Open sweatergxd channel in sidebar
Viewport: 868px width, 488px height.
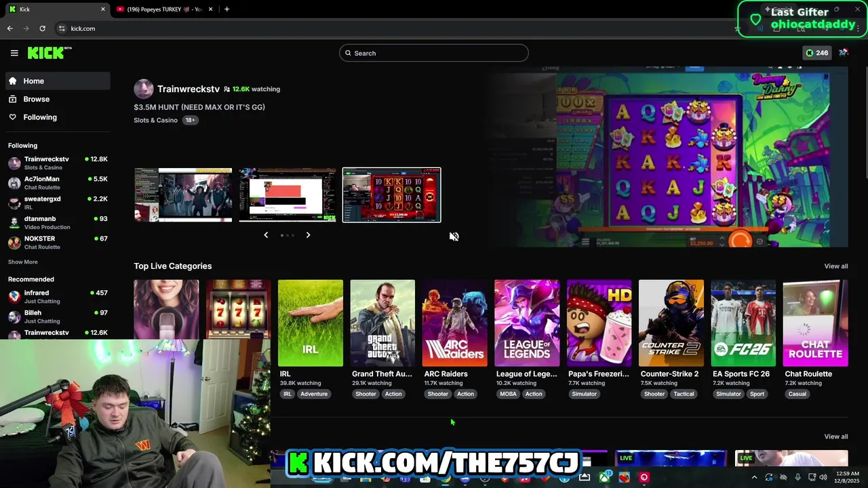click(x=58, y=203)
